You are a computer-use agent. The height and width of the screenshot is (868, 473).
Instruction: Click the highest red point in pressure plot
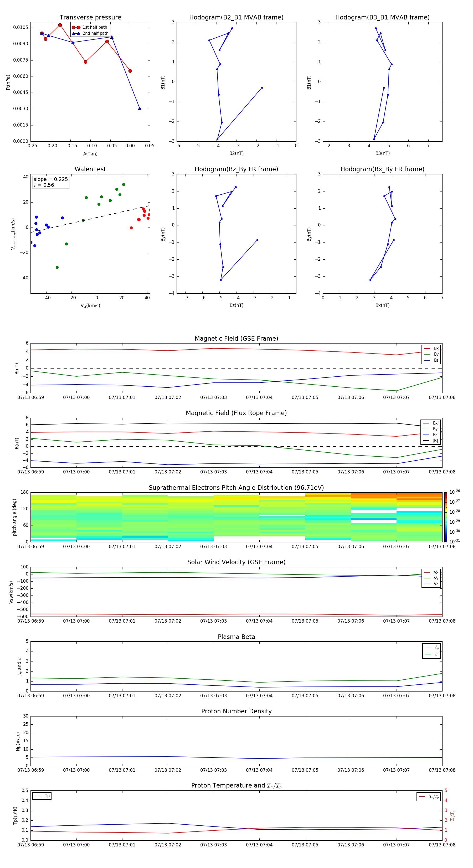click(60, 25)
